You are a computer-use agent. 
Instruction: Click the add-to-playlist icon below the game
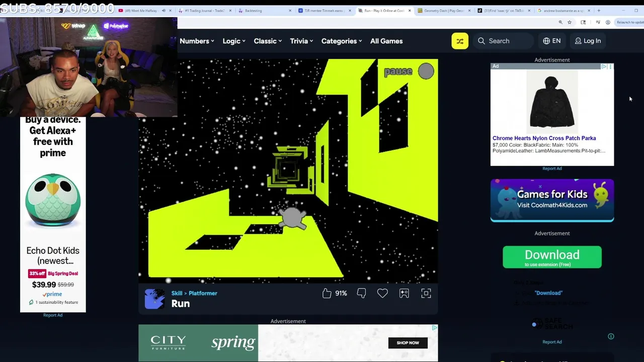coord(404,293)
